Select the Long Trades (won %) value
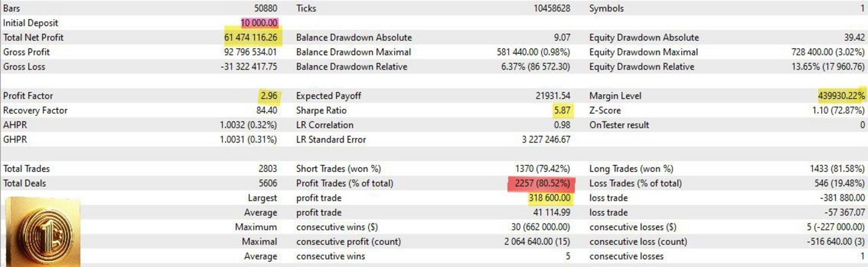This screenshot has height=267, width=868. click(x=832, y=169)
